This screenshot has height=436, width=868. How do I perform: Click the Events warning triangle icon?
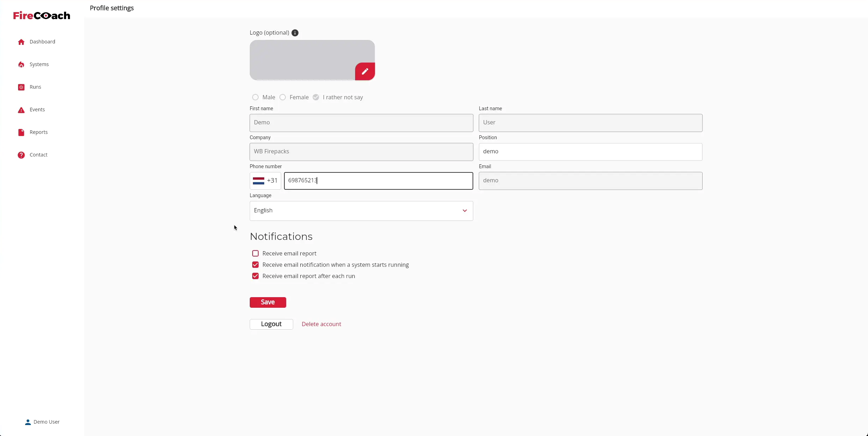pyautogui.click(x=21, y=110)
